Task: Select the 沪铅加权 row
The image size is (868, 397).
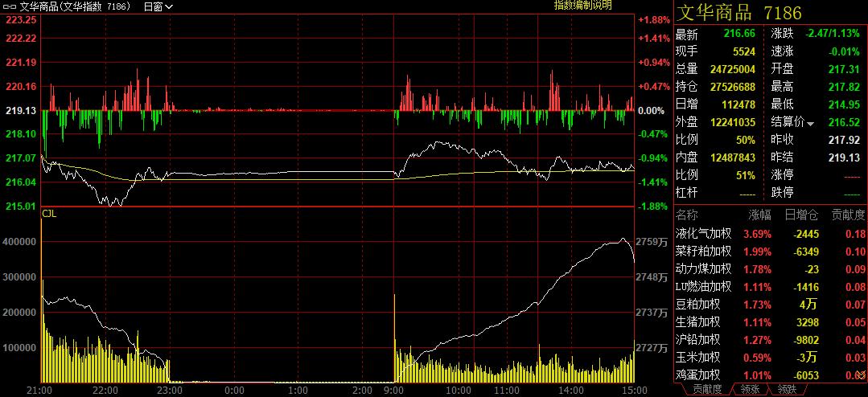Action: (771, 339)
